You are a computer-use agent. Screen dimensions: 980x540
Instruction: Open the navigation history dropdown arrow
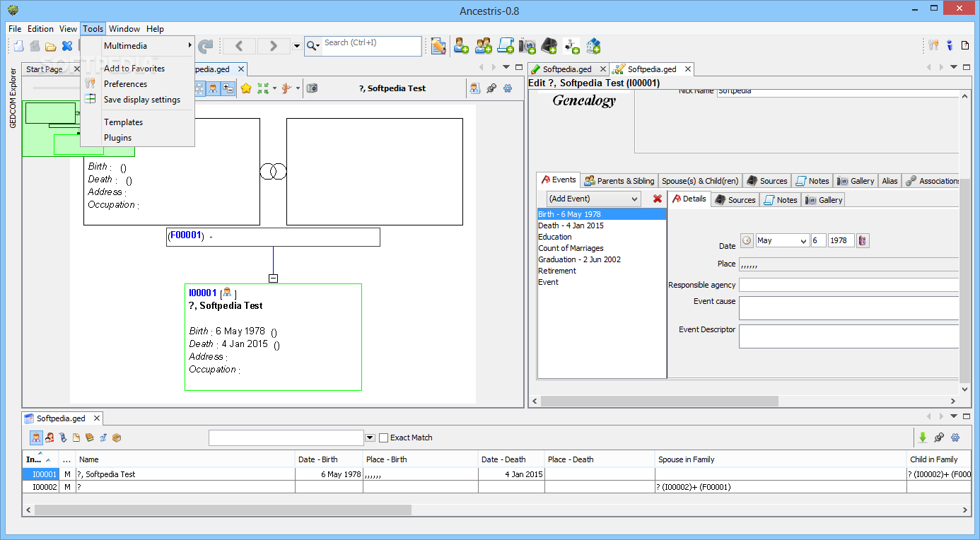(x=297, y=46)
